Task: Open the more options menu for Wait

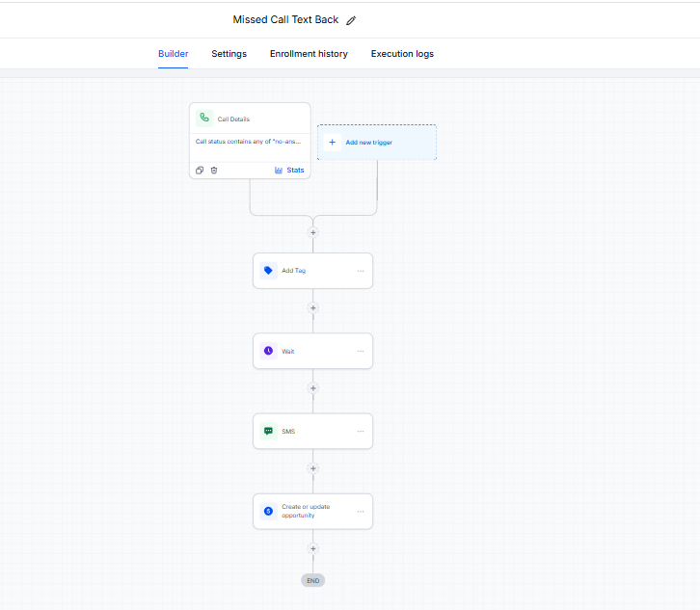Action: tap(361, 351)
